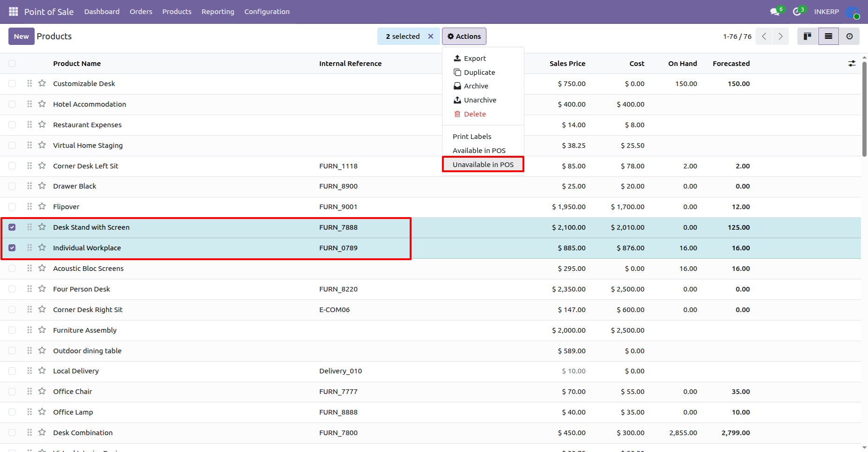Open the messages conversation icon
868x452 pixels.
point(775,11)
